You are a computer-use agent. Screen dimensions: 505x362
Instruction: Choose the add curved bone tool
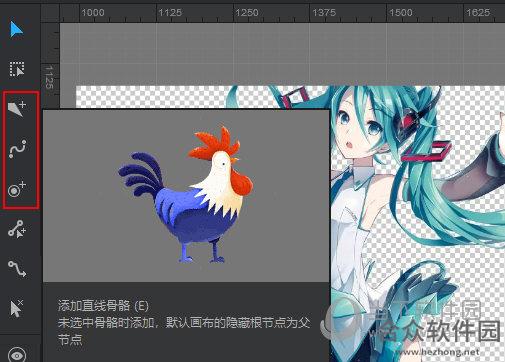point(17,149)
